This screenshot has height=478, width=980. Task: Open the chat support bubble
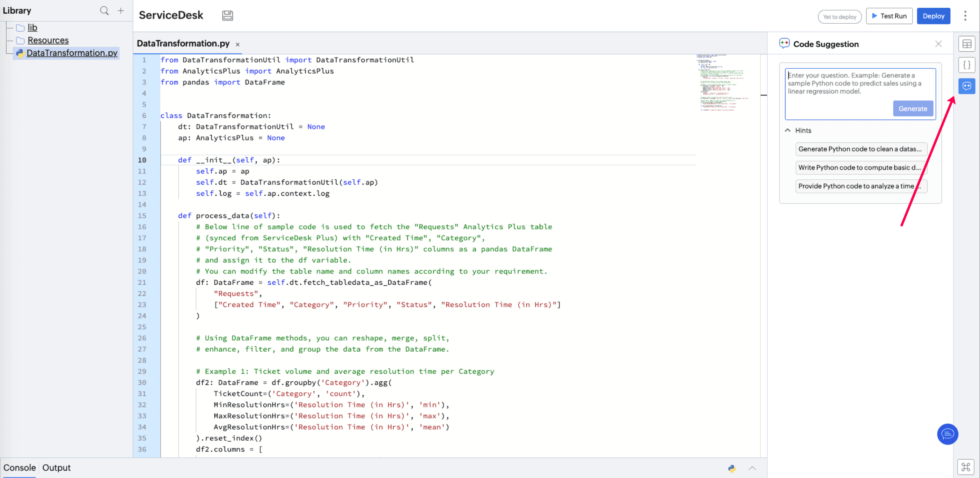pos(947,434)
